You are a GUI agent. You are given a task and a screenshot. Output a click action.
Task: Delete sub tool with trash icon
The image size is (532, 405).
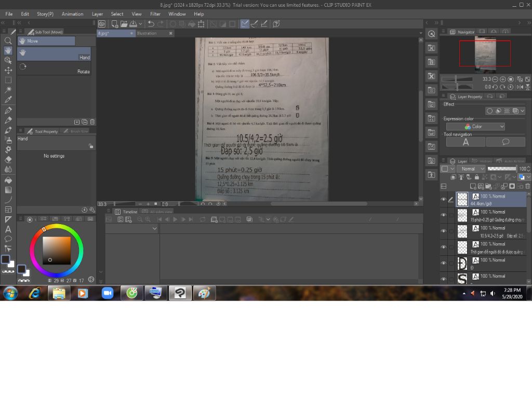(92, 122)
